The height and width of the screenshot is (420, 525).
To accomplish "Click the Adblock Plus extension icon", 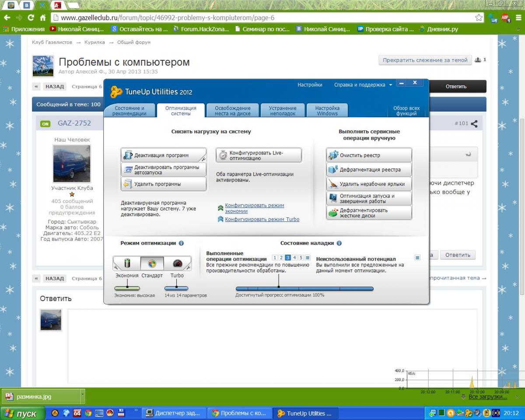I will click(x=505, y=18).
